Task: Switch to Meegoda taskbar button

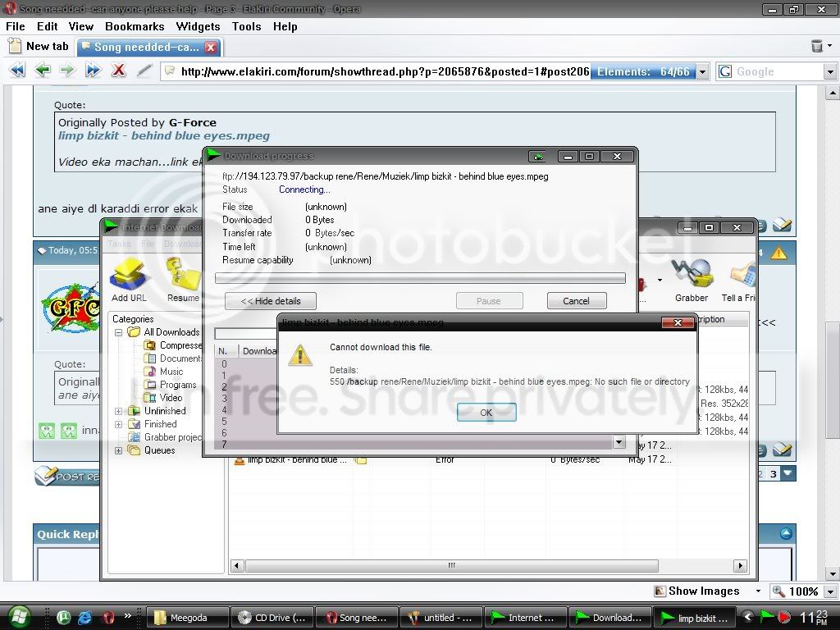Action: pyautogui.click(x=188, y=618)
